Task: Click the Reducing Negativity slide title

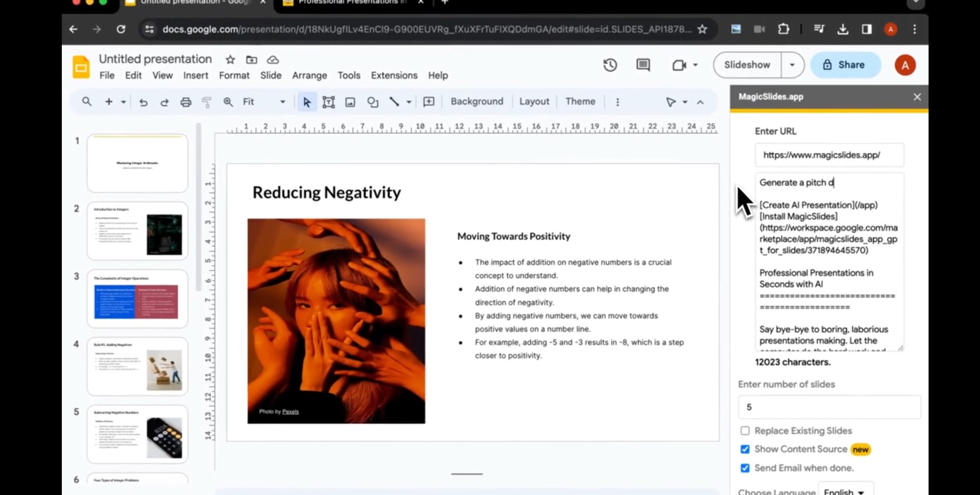Action: 327,192
